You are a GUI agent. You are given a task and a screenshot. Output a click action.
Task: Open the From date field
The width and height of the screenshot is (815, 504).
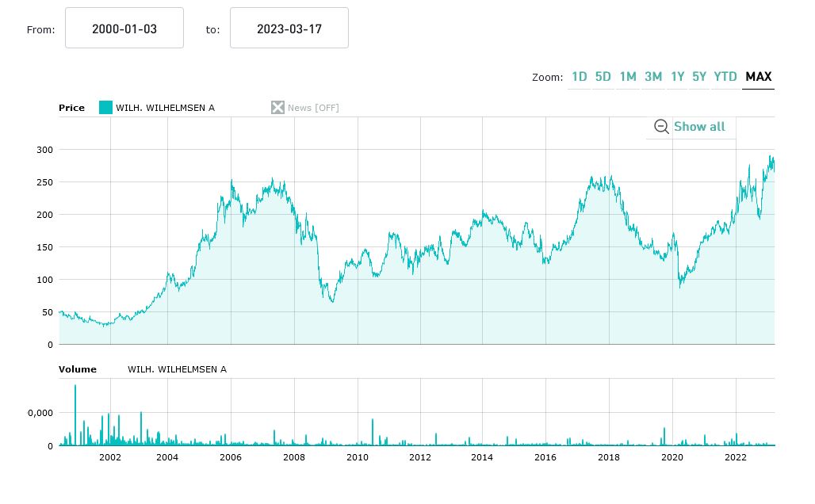click(x=124, y=29)
